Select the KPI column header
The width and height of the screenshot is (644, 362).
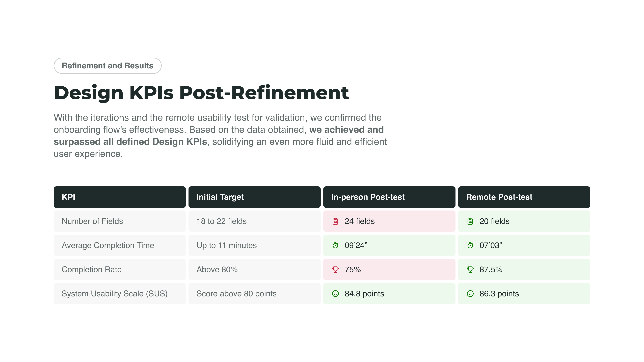click(x=120, y=197)
